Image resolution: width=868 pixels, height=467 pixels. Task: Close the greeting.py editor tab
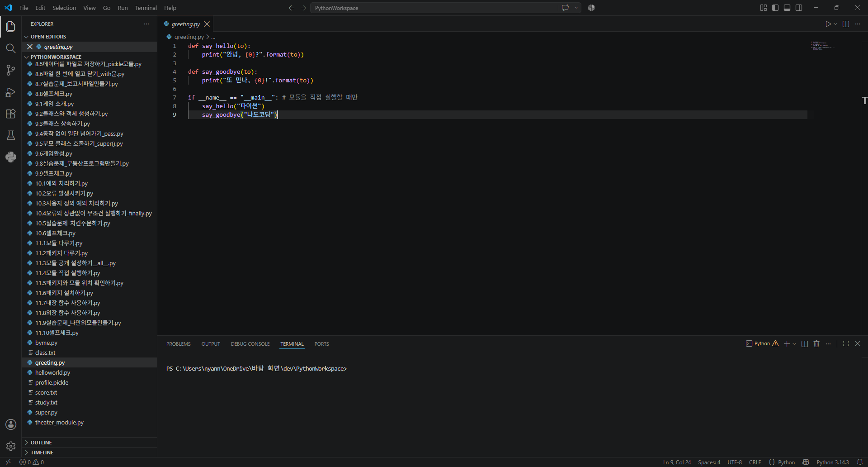(207, 24)
